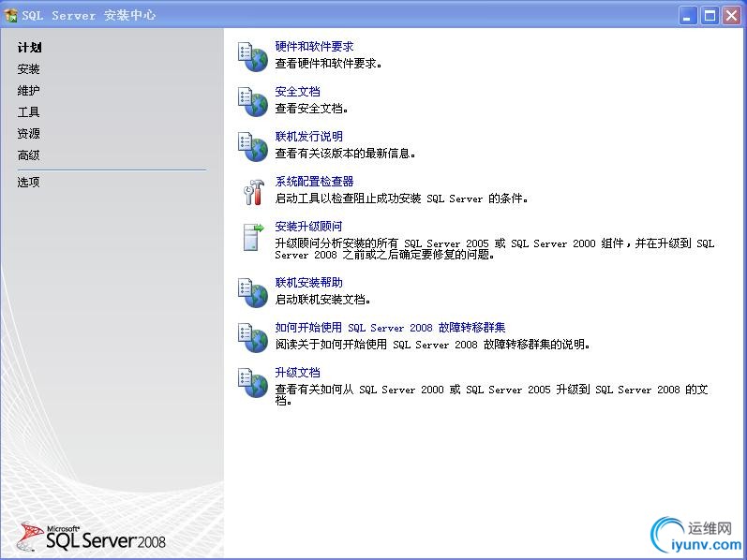This screenshot has height=560, width=747.
Task: Click the SQL Server setup icon in title bar
Action: tap(10, 15)
